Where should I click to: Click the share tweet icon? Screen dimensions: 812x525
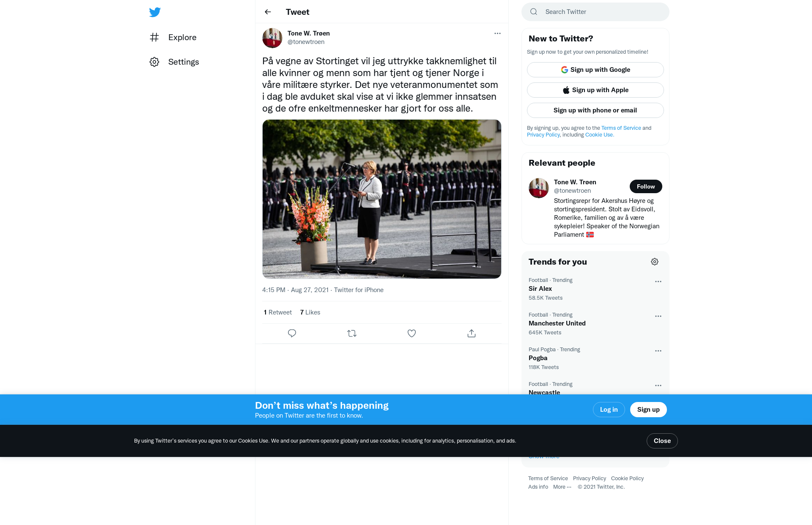coord(472,334)
